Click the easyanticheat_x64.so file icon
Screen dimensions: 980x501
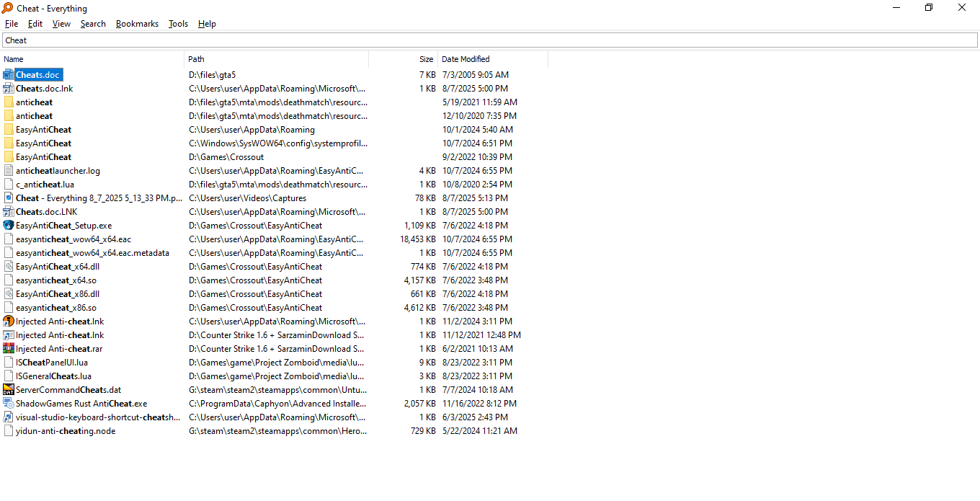(x=9, y=280)
